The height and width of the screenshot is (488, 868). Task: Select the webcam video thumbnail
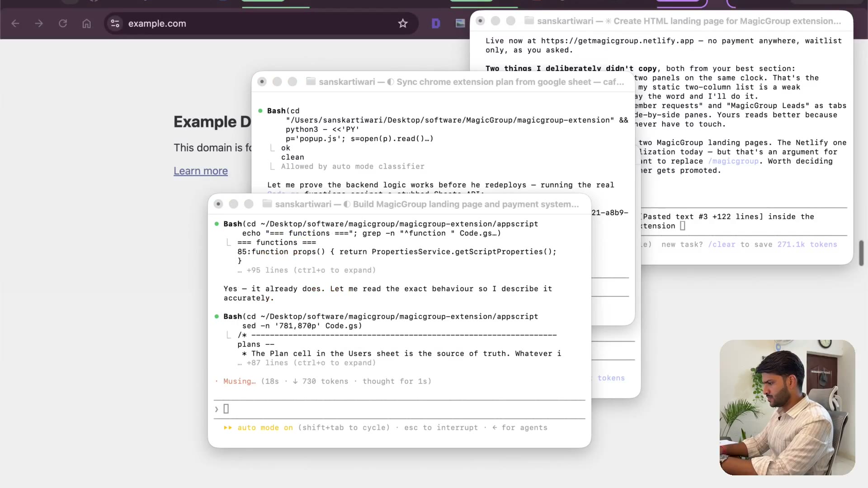[x=787, y=407]
